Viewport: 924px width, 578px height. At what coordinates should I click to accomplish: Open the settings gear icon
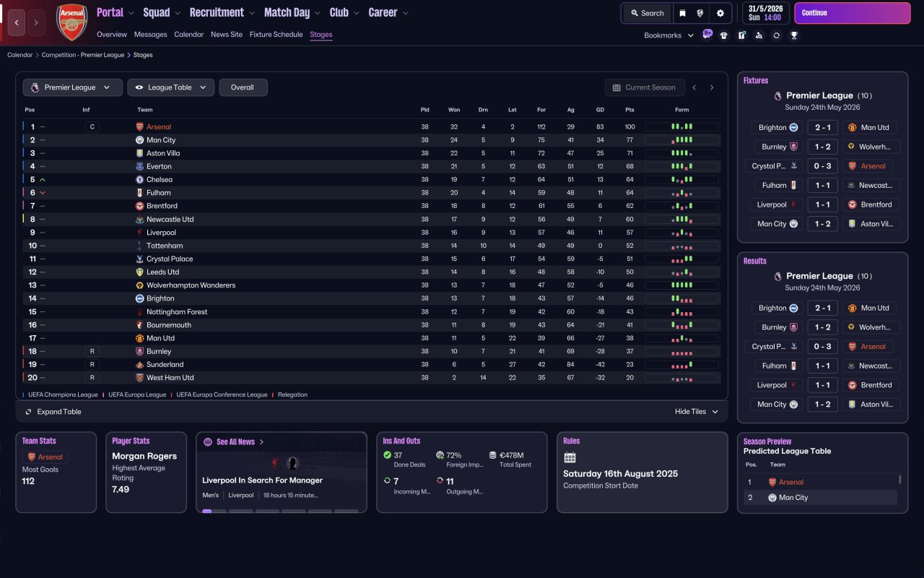tap(720, 13)
